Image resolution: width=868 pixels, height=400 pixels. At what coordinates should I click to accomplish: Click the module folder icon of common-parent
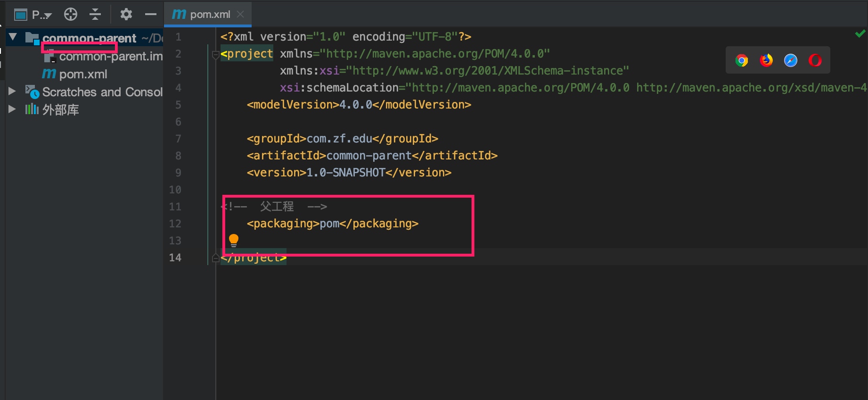(x=32, y=38)
